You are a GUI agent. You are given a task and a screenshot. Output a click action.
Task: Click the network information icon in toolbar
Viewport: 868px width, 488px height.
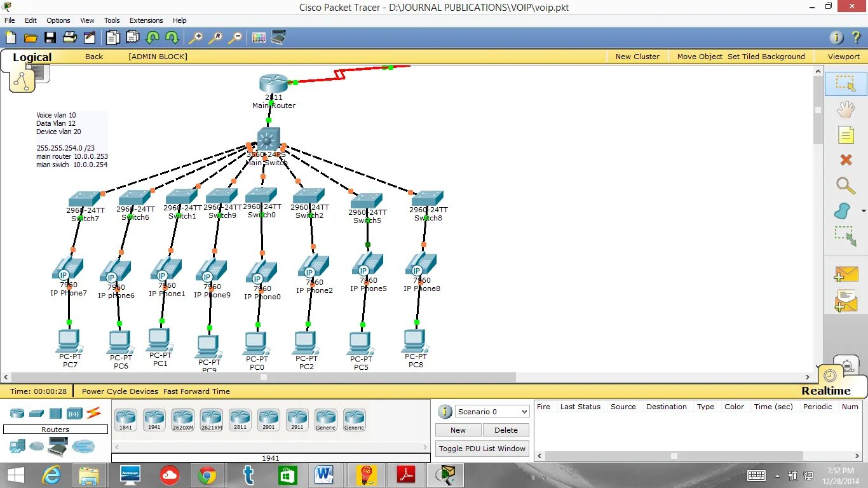837,37
